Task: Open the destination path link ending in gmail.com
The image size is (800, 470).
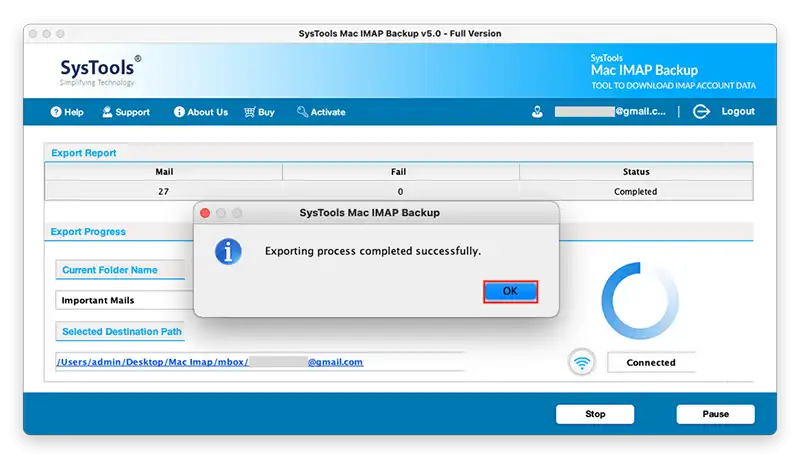Action: (x=210, y=362)
